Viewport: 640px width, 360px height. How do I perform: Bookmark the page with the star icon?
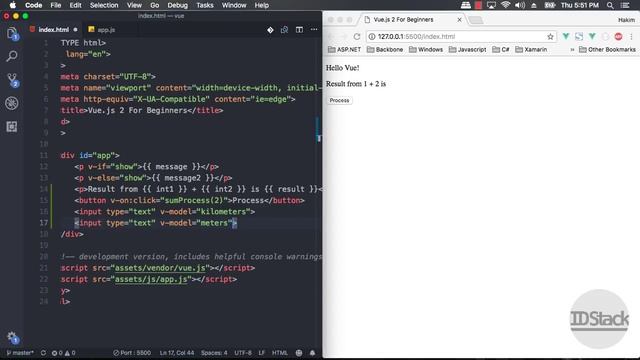tap(550, 37)
